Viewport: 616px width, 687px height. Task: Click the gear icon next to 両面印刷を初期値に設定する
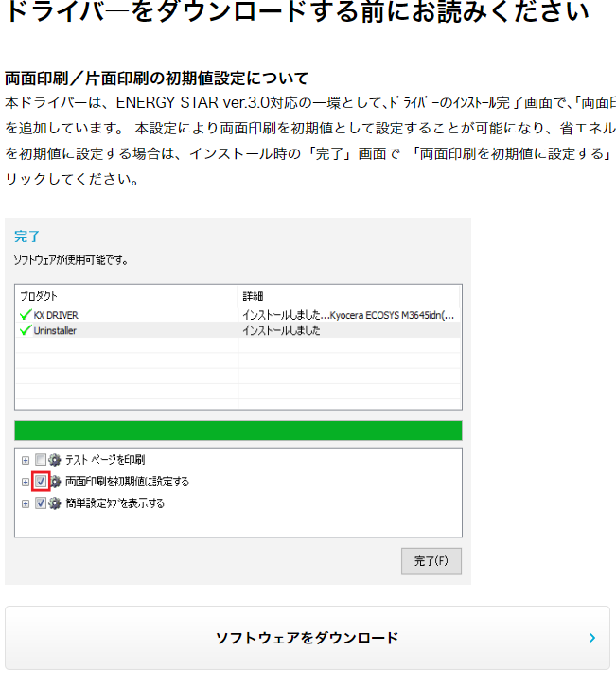point(55,482)
